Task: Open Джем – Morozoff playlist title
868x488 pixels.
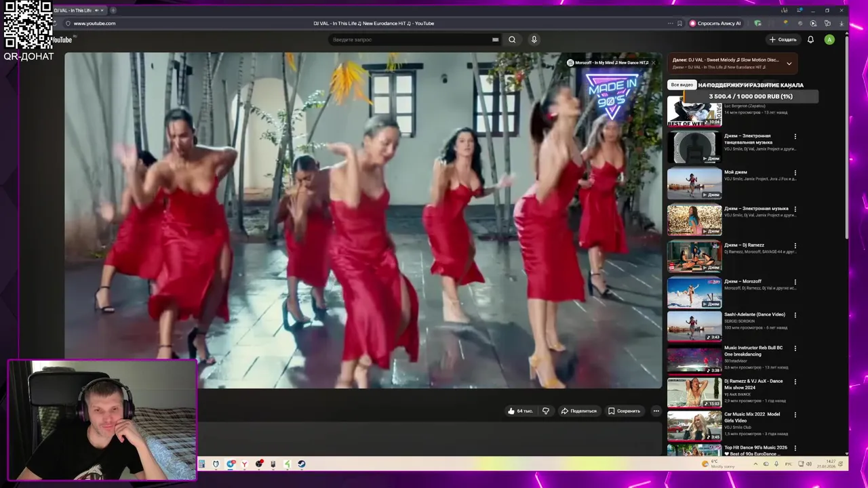Action: [743, 281]
